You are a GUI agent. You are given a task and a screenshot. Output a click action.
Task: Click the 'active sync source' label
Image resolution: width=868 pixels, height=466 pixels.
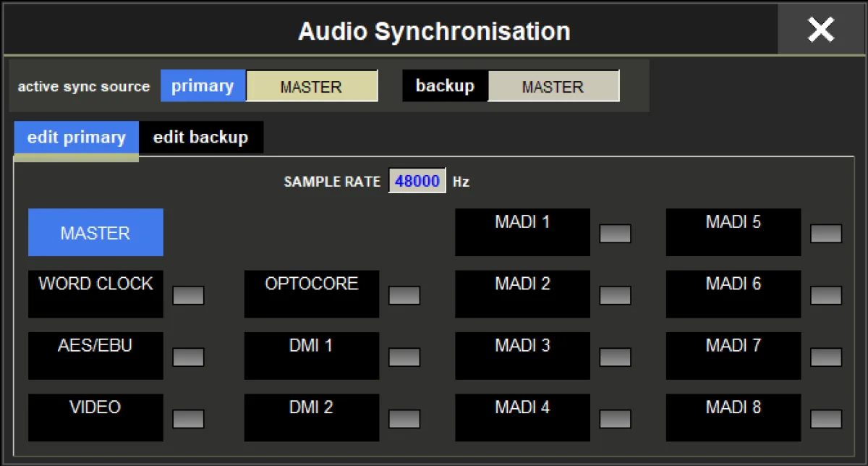[84, 86]
